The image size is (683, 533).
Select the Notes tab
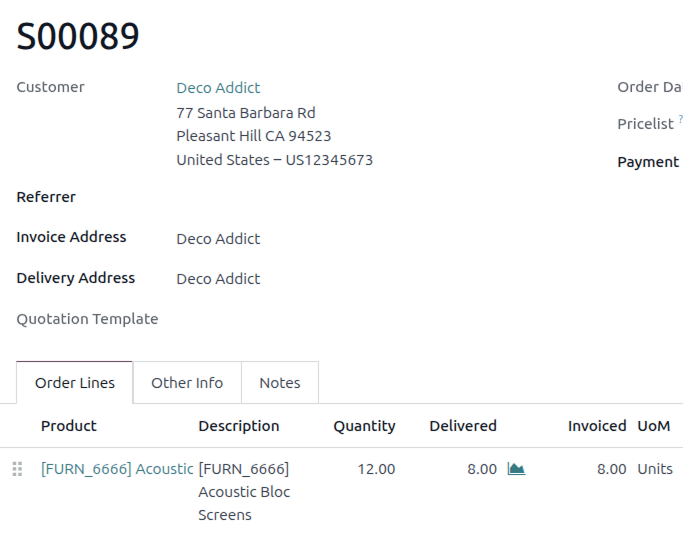point(280,383)
